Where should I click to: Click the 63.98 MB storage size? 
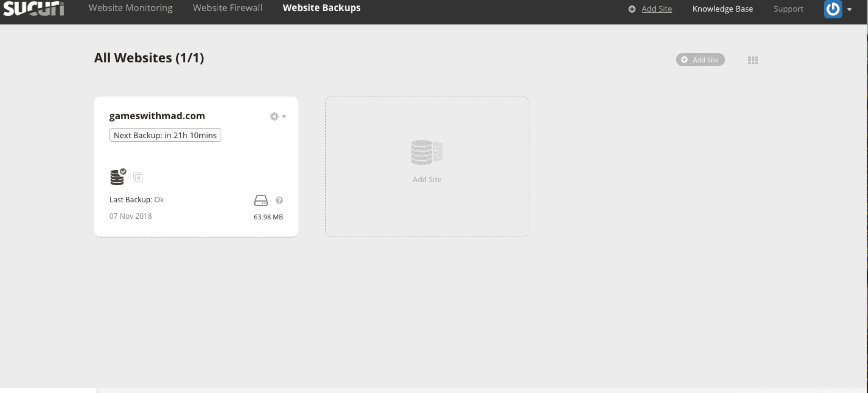pos(268,217)
